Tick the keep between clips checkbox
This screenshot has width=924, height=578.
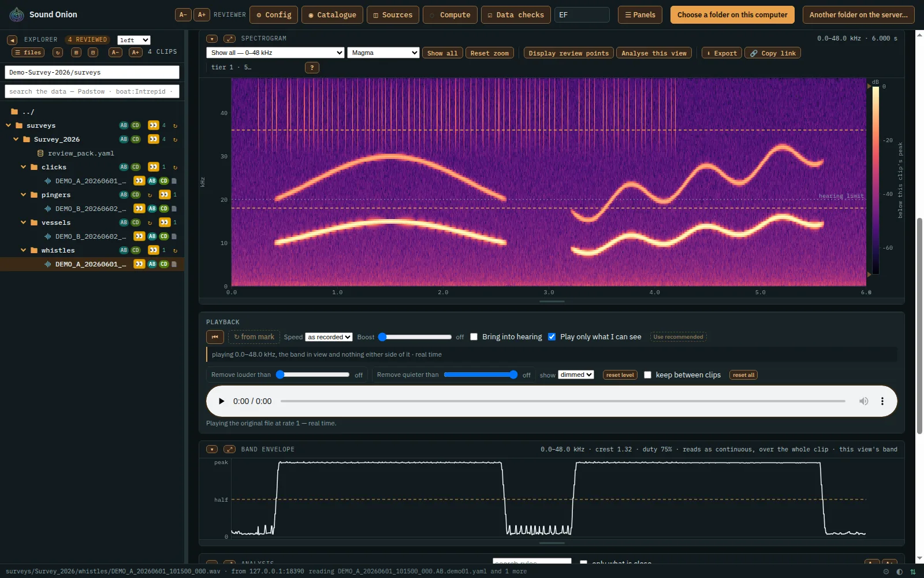coord(647,375)
